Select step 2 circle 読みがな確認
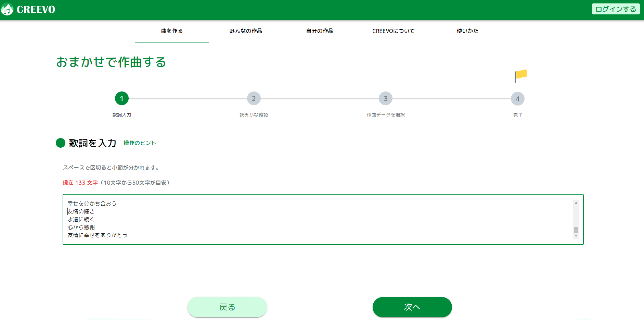This screenshot has width=644, height=320. 254,99
